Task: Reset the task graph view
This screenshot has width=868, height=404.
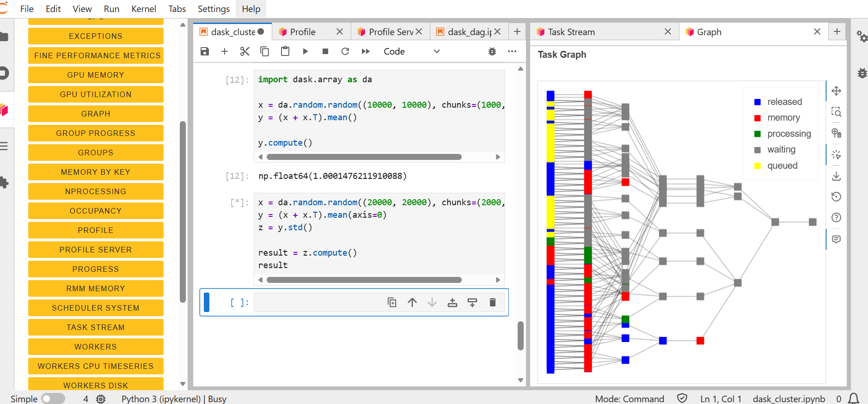Action: (x=836, y=196)
